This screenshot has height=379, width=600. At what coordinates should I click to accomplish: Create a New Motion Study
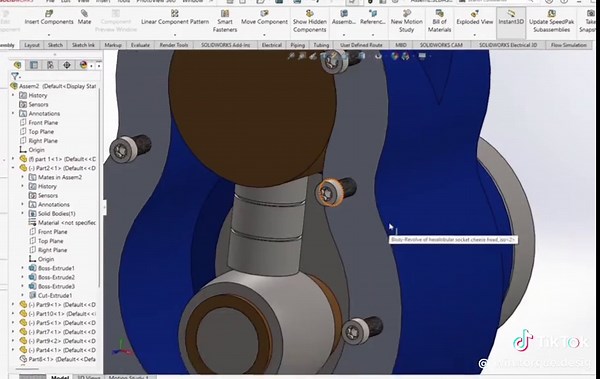click(406, 21)
